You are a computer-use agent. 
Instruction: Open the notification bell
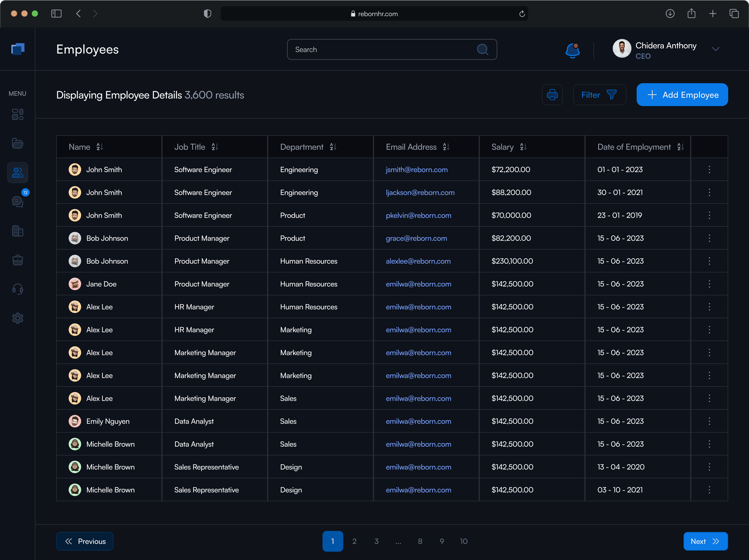573,50
